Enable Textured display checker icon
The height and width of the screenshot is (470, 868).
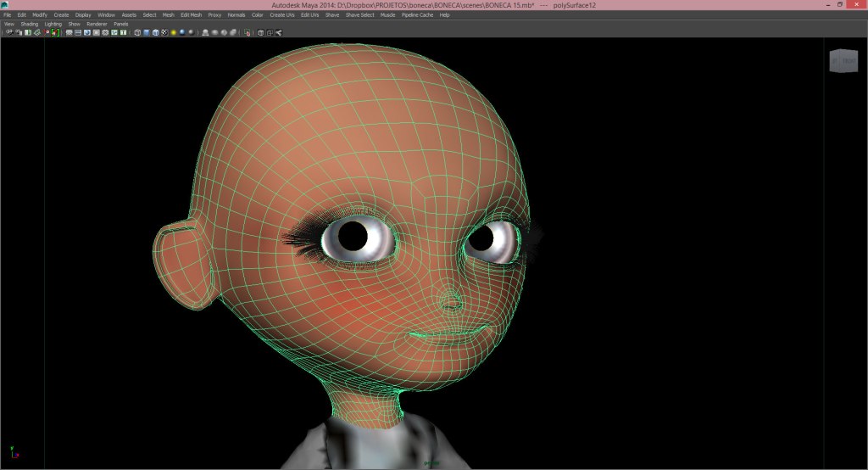(x=164, y=32)
